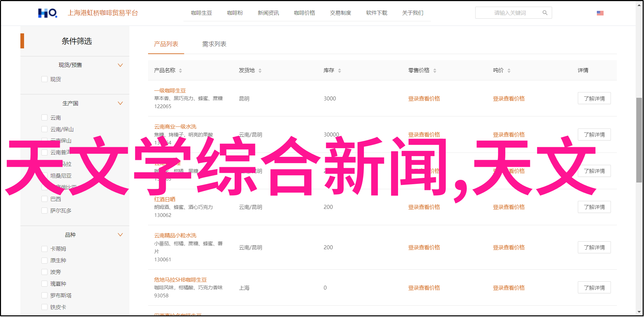Enable the 巴西 country filter

[x=44, y=199]
